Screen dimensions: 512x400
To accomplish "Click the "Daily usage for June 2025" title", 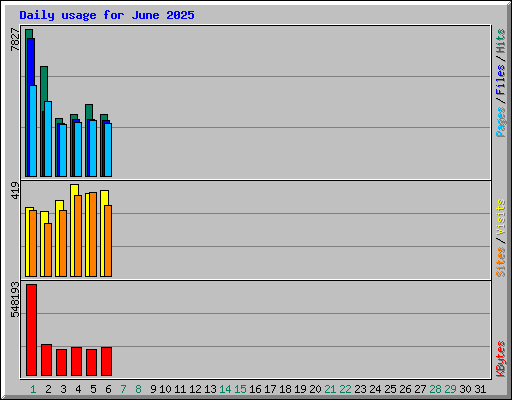I will click(107, 15).
